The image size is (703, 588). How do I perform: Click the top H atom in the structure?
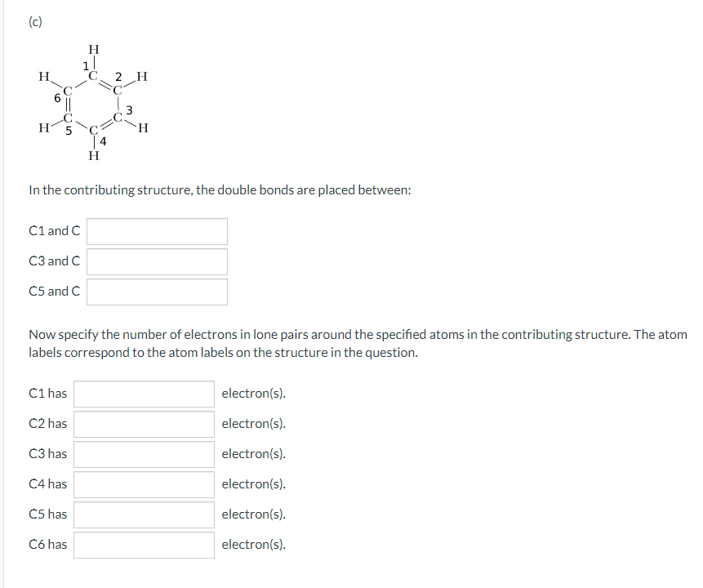(94, 50)
